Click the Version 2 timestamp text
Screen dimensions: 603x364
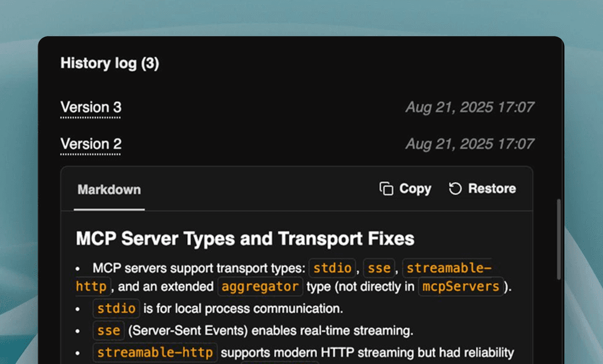tap(470, 144)
